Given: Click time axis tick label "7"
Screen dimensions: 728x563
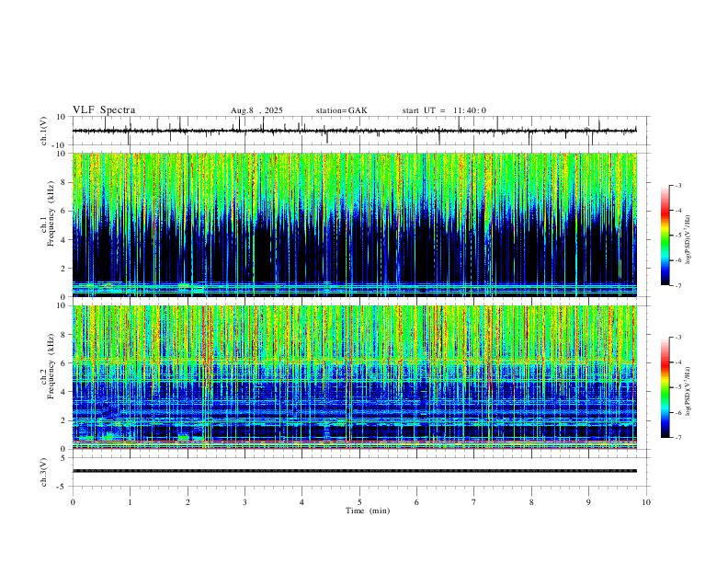Looking at the screenshot, I should [474, 502].
